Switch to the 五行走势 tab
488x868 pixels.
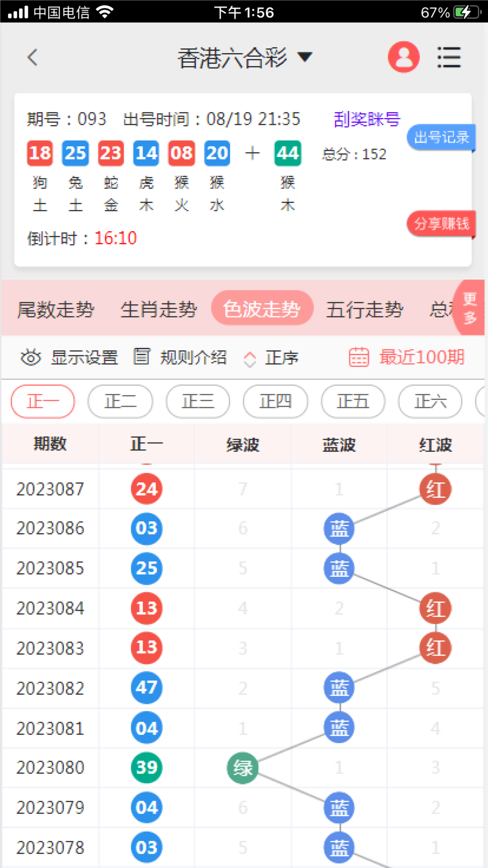pyautogui.click(x=364, y=309)
